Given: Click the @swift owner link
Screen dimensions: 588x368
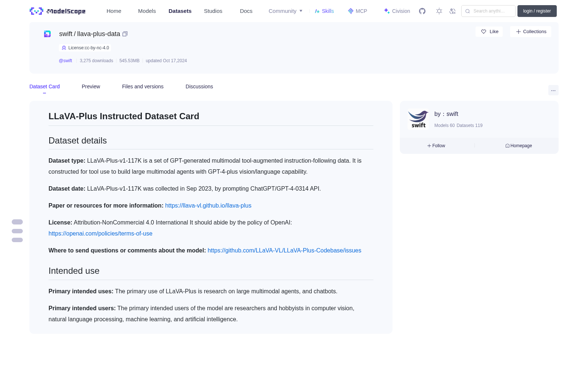Looking at the screenshot, I should point(65,61).
